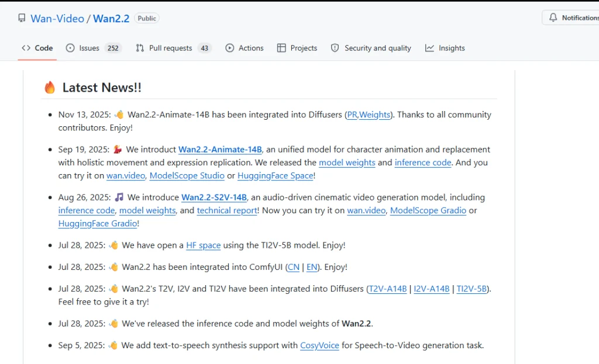Open the Wan2.2 repository name link
599x364 pixels.
111,18
